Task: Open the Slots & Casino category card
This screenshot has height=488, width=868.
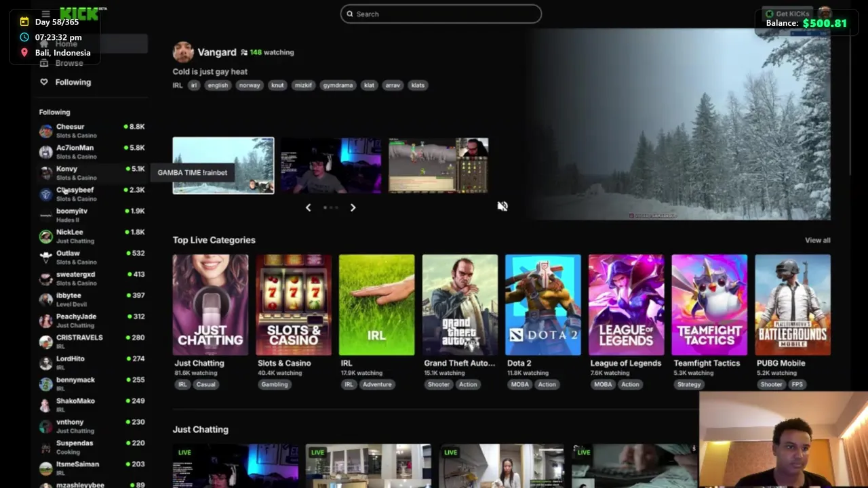Action: 294,305
